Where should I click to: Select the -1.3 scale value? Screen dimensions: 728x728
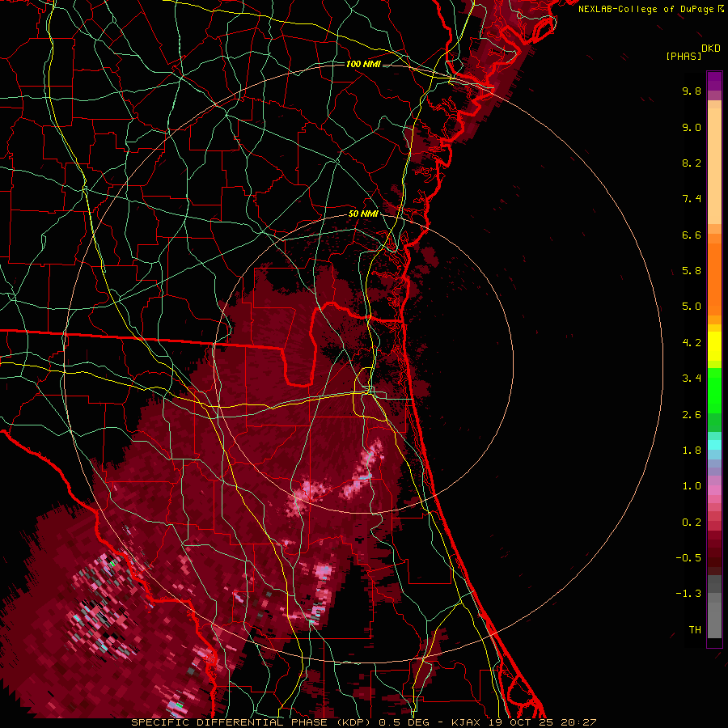[x=688, y=594]
